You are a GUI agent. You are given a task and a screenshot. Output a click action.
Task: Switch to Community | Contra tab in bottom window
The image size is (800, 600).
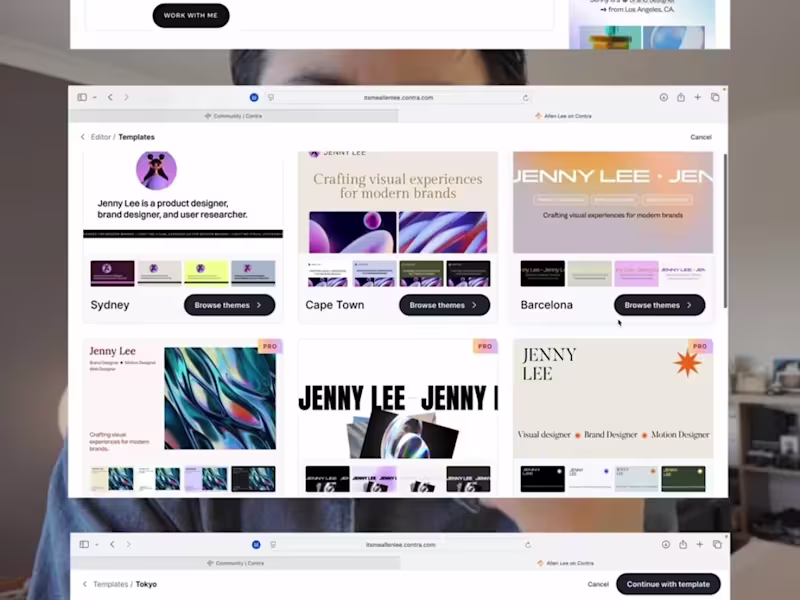(236, 563)
